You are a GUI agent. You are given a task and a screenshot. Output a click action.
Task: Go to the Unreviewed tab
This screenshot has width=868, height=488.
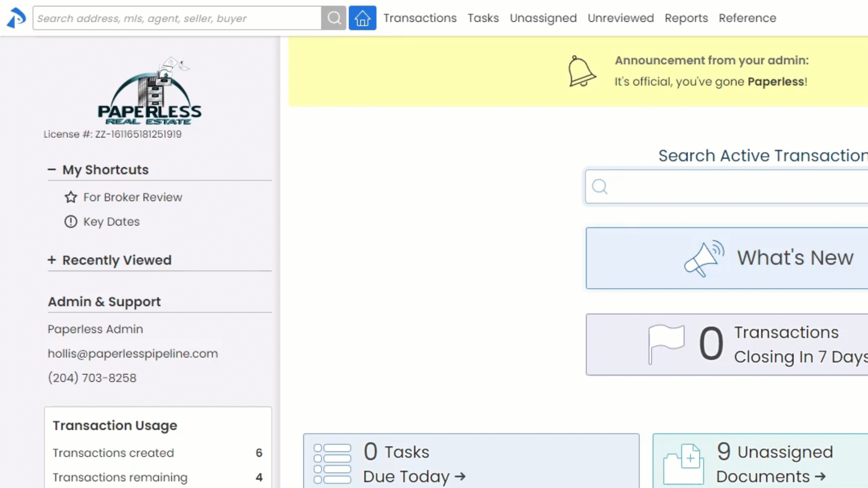coord(620,18)
